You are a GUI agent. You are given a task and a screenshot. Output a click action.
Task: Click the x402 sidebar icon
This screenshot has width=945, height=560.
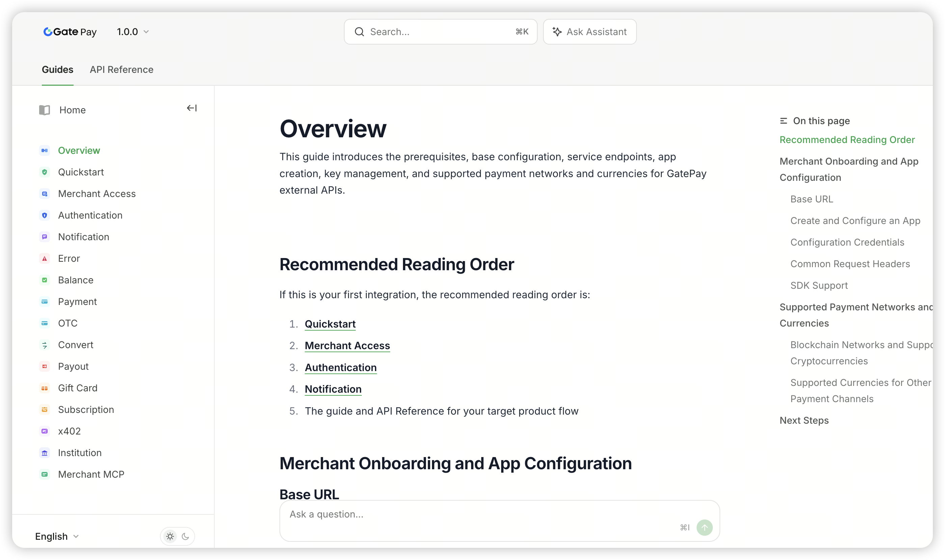pos(45,431)
